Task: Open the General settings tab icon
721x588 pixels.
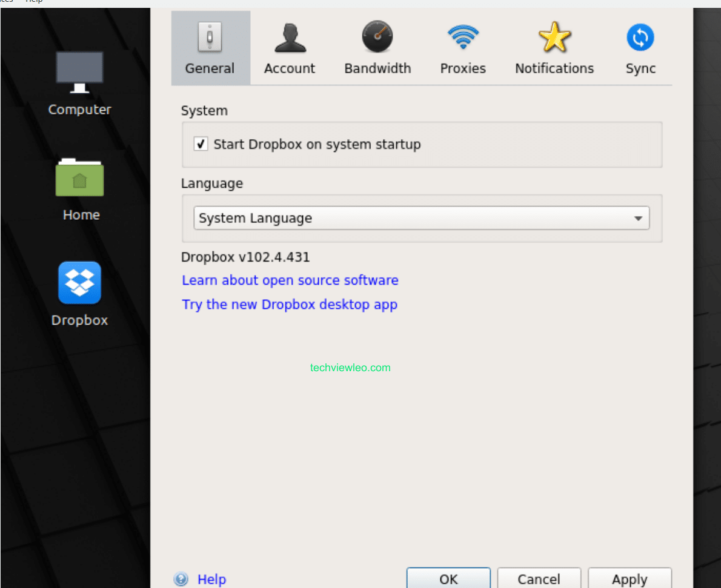Action: (210, 36)
